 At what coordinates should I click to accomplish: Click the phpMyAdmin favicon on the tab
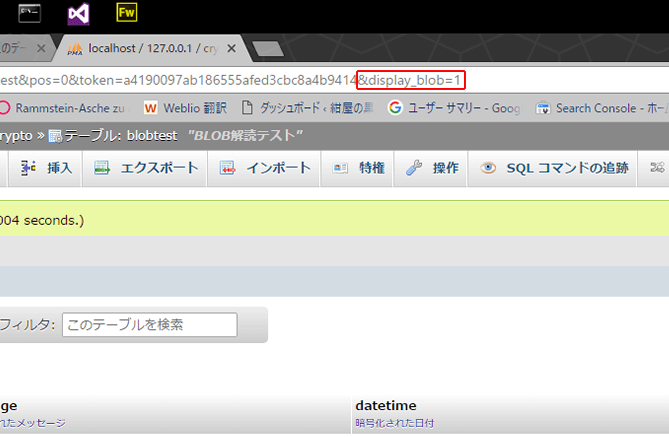(75, 49)
